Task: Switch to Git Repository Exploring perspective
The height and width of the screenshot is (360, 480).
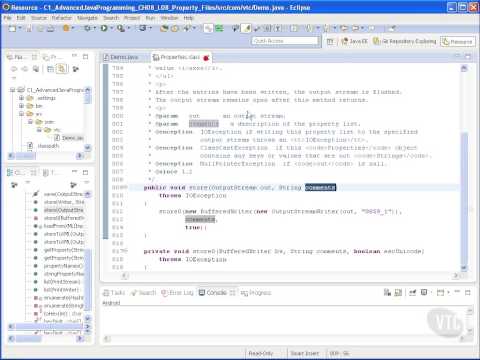Action: (x=405, y=41)
